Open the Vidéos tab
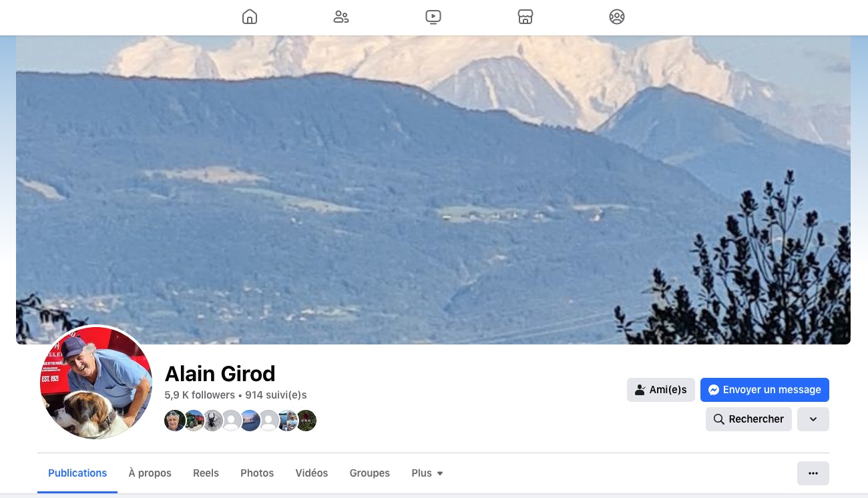 [312, 473]
